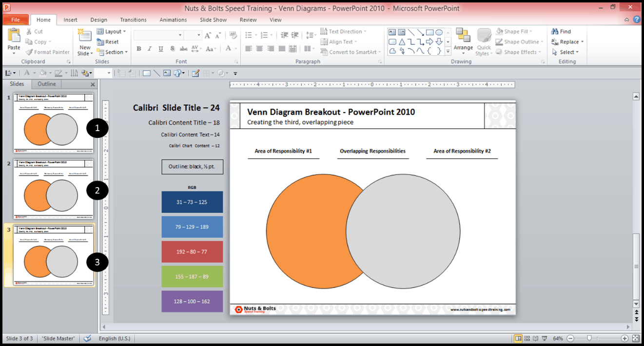Align text left in Paragraph group
The image size is (644, 346).
pyautogui.click(x=249, y=49)
